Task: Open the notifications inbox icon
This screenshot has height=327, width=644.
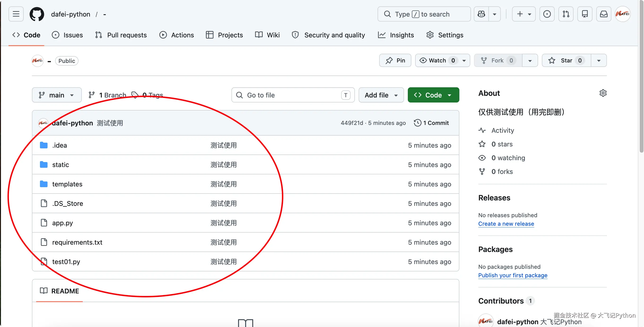Action: (x=604, y=14)
